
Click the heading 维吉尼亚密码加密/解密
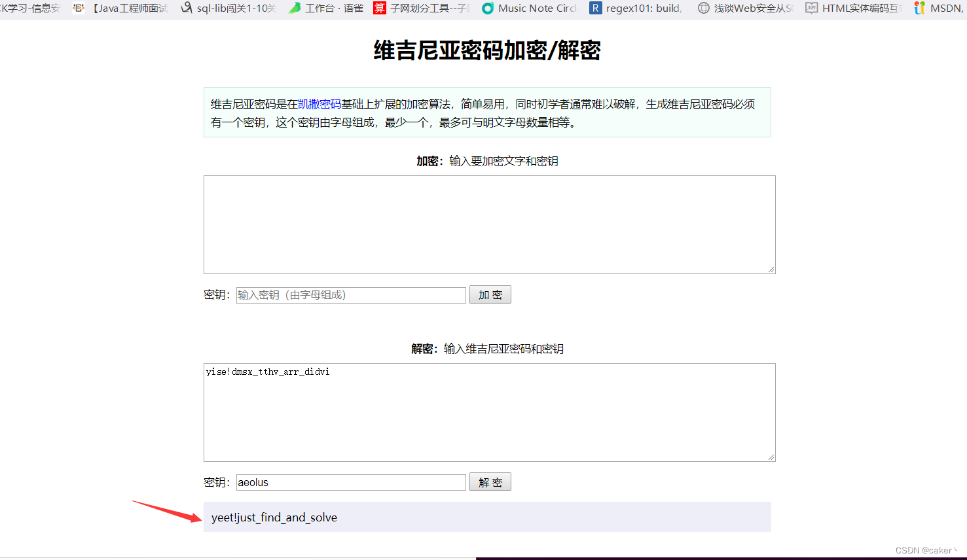(487, 50)
